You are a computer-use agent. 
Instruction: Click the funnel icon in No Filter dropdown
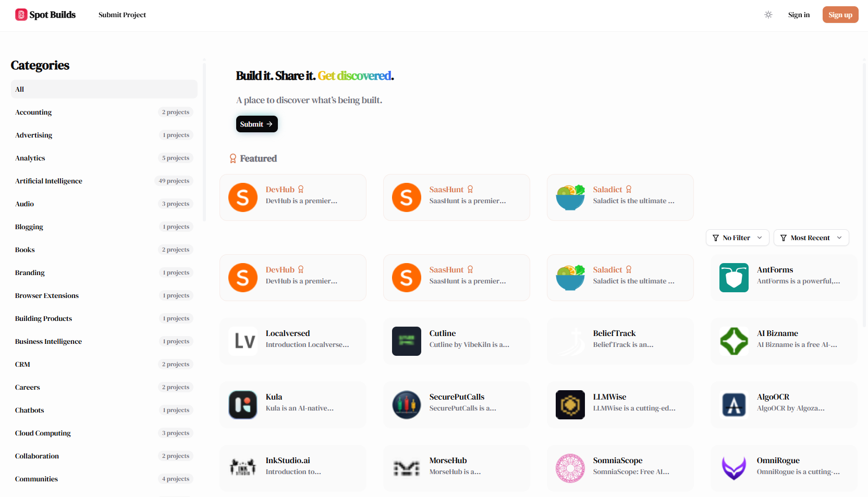tap(716, 238)
